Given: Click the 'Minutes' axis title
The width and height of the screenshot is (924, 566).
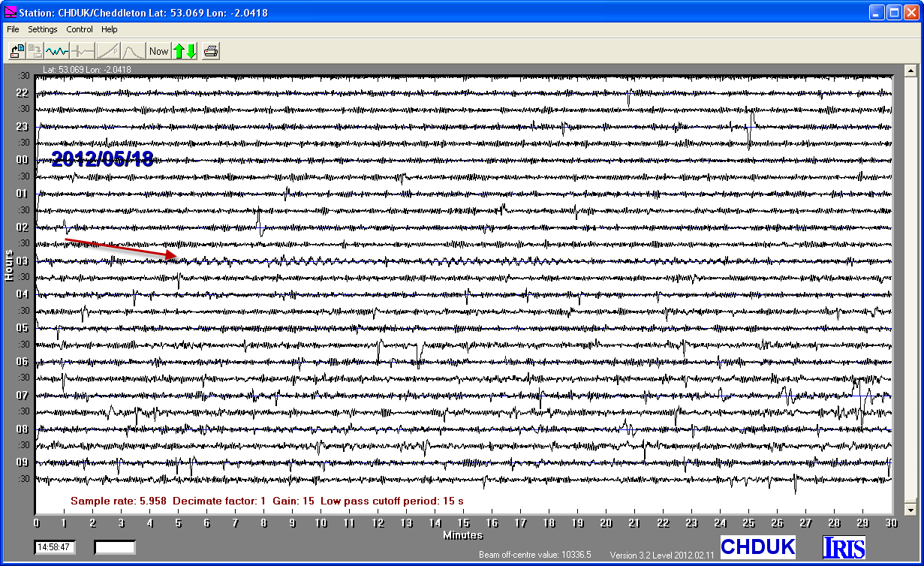Looking at the screenshot, I should pos(463,535).
